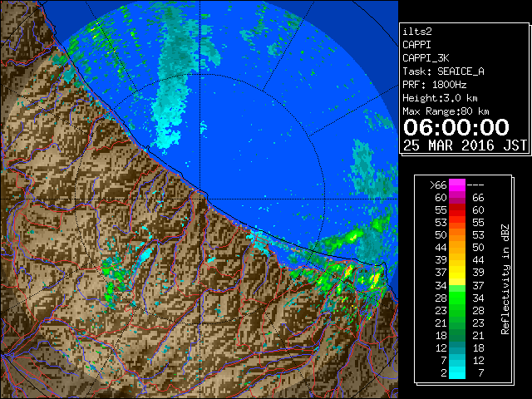
Task: Select the 'CAPPI_3K' product name text
Action: (x=426, y=58)
